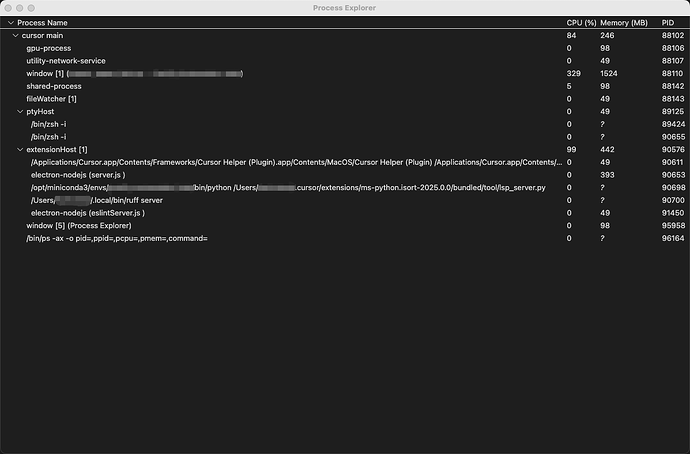Click PID 90576
Screen dimensions: 690x454
tap(673, 150)
